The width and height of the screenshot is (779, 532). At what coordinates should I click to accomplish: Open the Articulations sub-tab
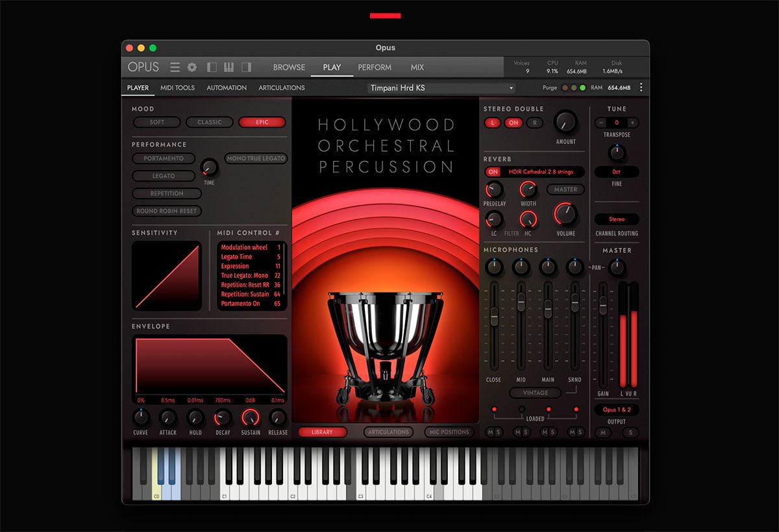[282, 88]
